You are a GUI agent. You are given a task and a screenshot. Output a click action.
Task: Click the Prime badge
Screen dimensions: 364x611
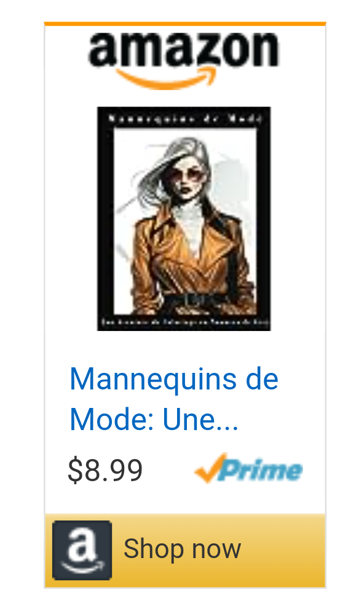[248, 468]
